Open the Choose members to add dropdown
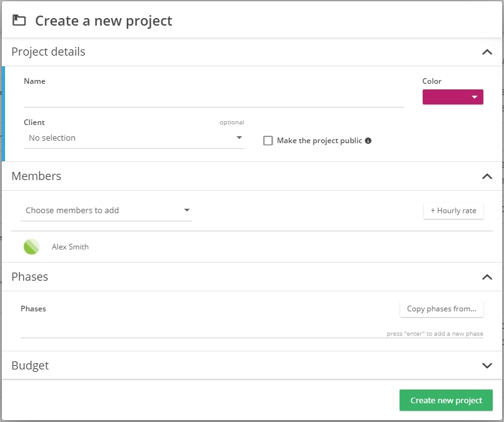The image size is (504, 422). tap(106, 210)
